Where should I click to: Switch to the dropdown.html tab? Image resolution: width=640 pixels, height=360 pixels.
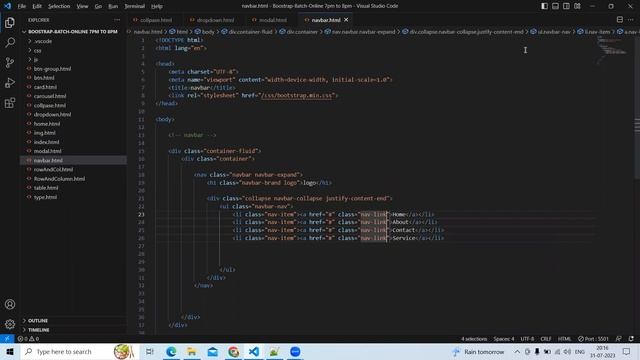point(215,20)
